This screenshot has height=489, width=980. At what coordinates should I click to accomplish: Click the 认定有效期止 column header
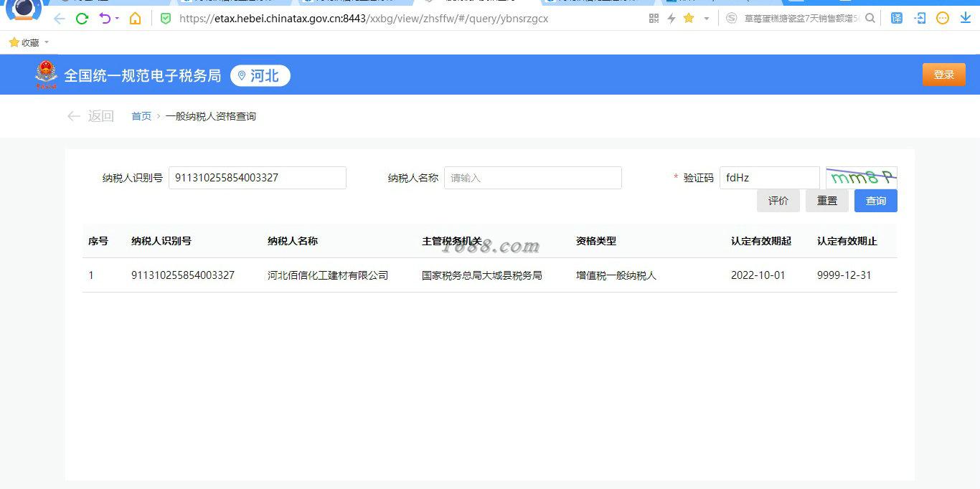click(847, 241)
